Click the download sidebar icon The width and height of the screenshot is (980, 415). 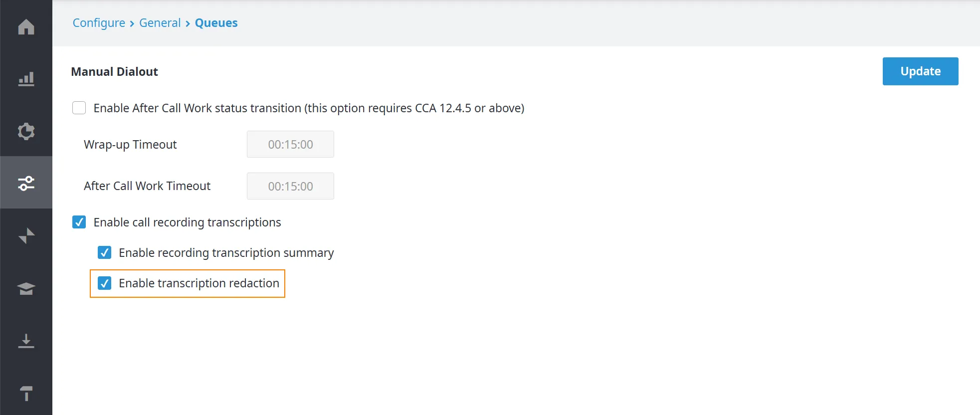26,341
